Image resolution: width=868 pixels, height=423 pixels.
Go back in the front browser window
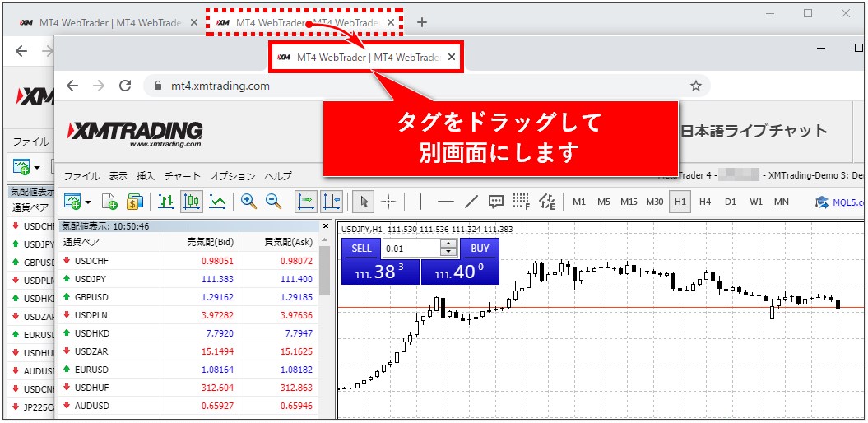tap(72, 86)
